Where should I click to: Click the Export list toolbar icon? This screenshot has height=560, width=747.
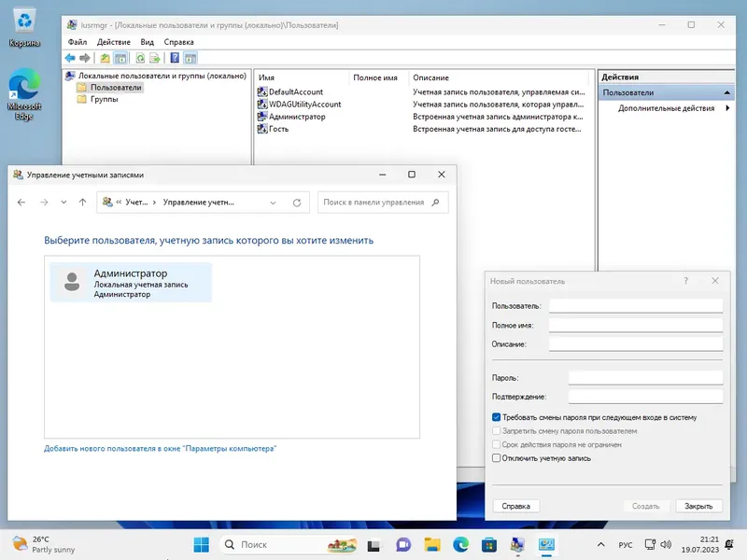[x=155, y=58]
